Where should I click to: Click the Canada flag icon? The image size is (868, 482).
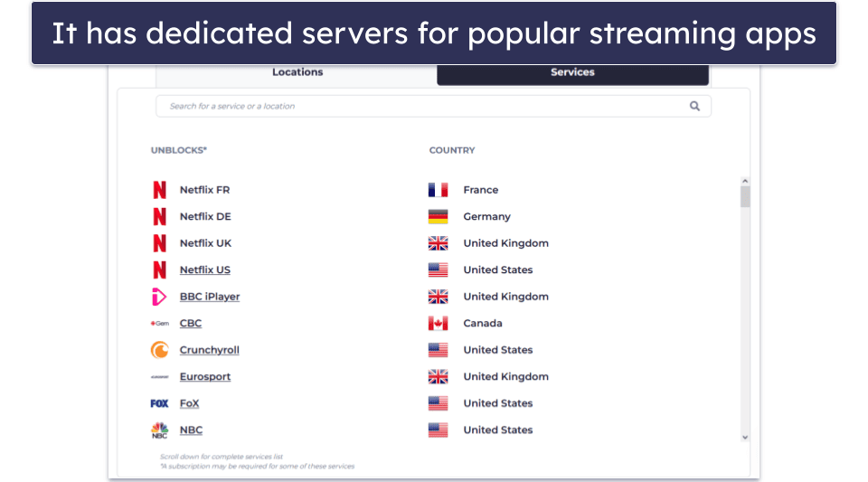coord(438,323)
